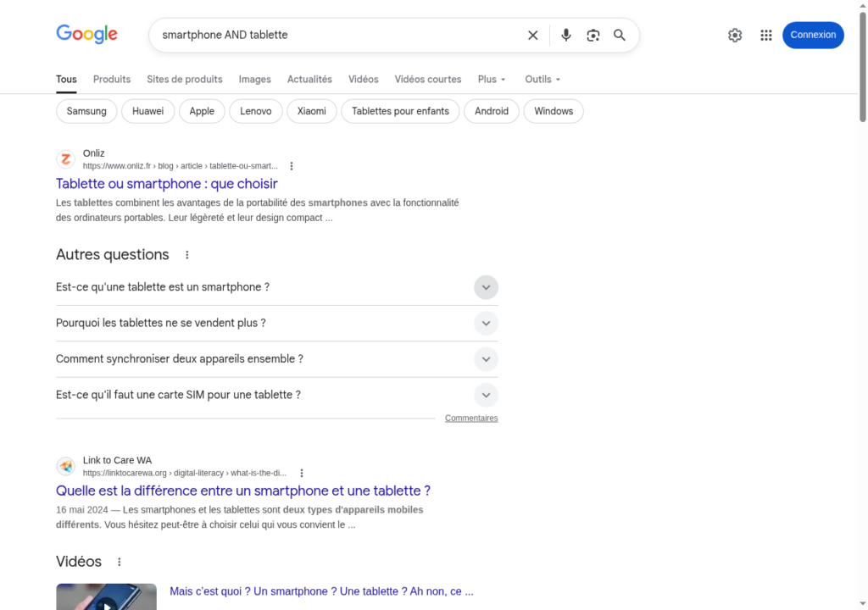Click the Connexion button
The image size is (868, 610).
(x=813, y=36)
